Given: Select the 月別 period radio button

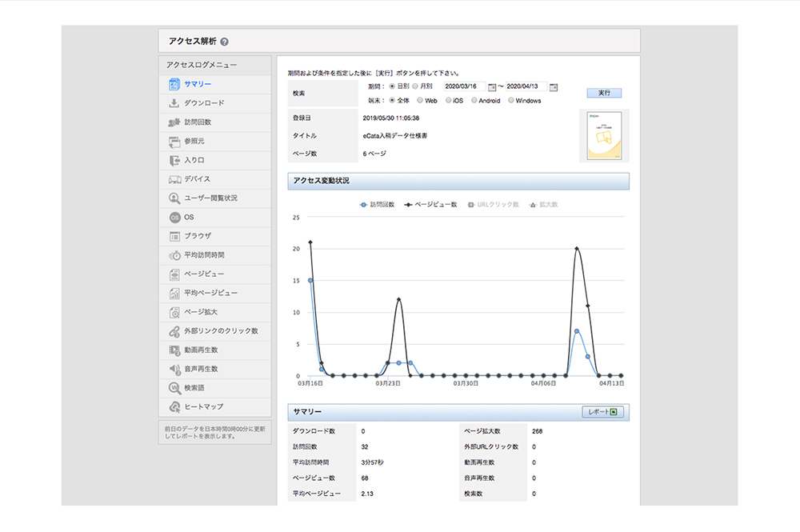Looking at the screenshot, I should click(x=415, y=86).
